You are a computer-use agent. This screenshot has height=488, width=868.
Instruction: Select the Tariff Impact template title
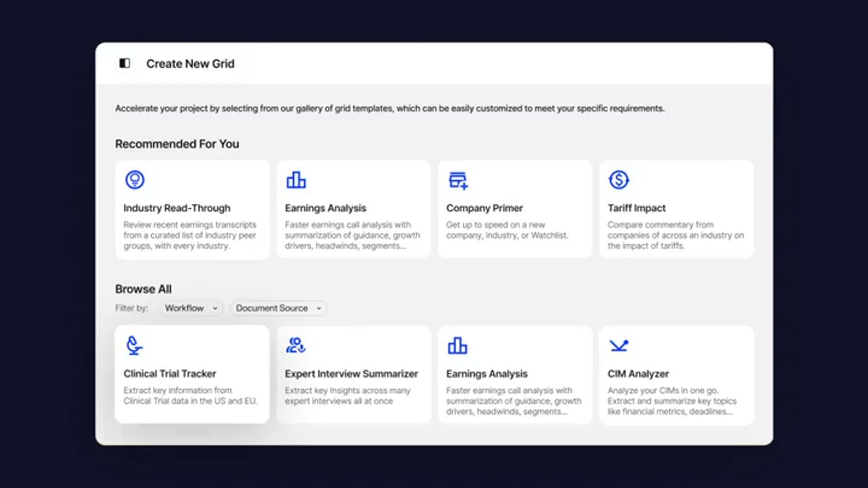click(x=636, y=208)
